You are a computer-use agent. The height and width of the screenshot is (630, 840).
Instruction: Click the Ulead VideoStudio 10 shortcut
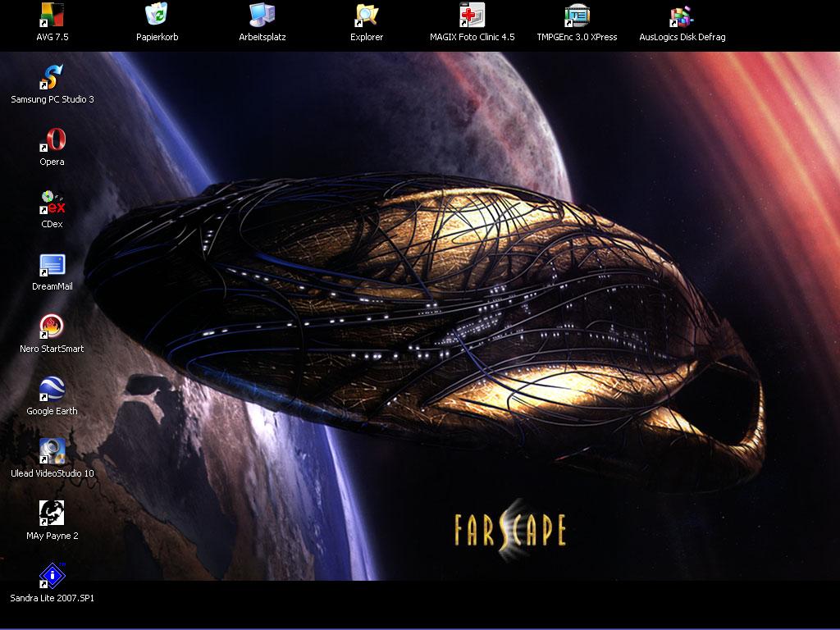point(52,452)
